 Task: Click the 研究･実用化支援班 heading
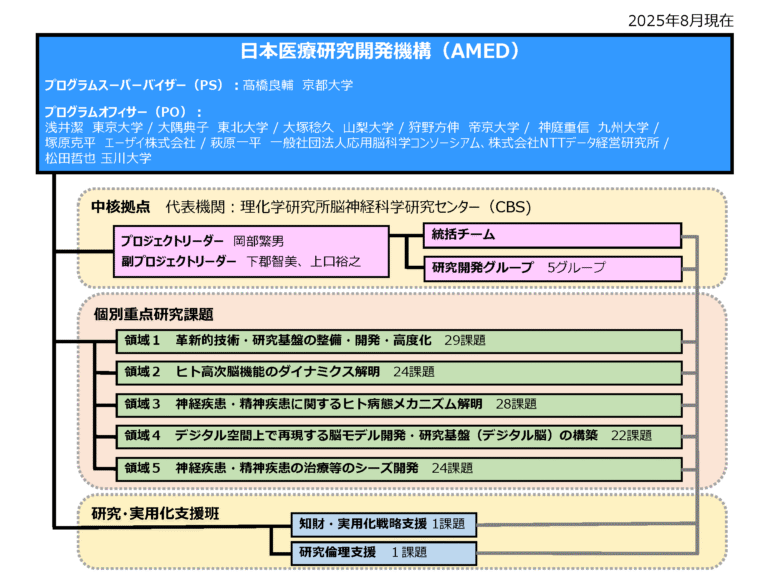click(x=155, y=514)
